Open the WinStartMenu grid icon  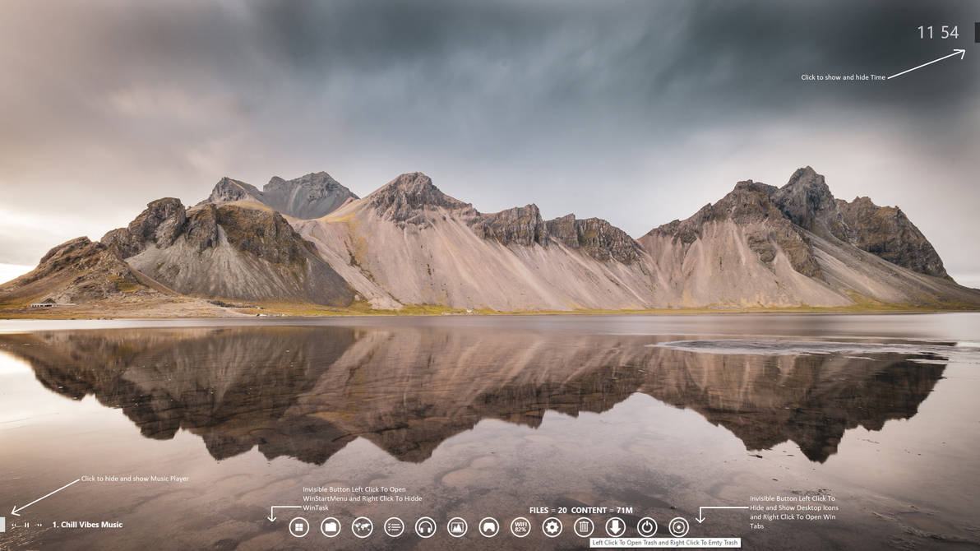[x=299, y=526]
